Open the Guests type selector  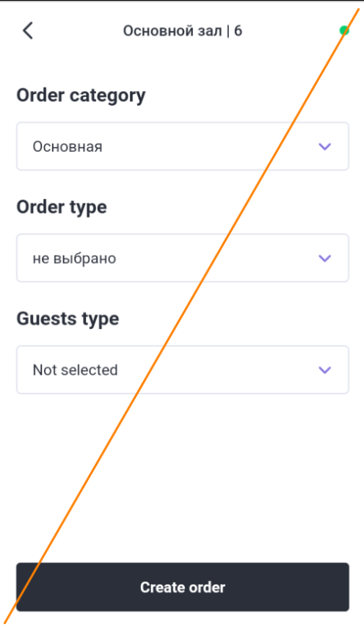pos(183,370)
